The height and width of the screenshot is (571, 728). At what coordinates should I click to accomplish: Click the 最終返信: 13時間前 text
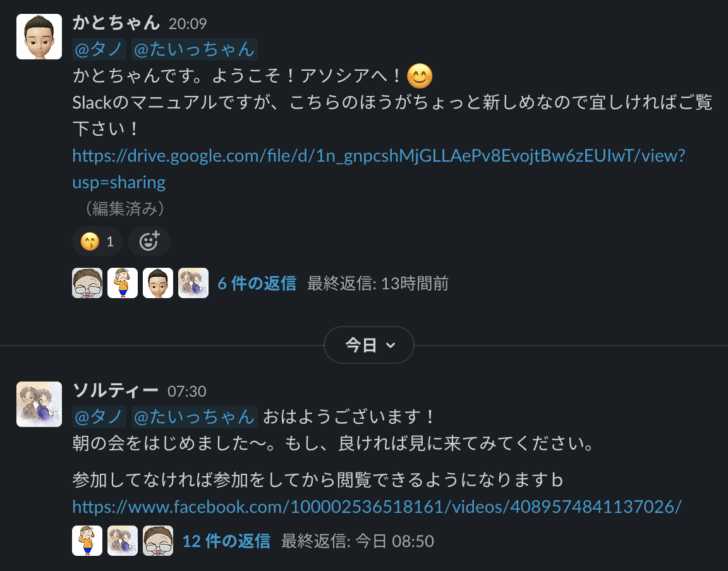click(377, 283)
